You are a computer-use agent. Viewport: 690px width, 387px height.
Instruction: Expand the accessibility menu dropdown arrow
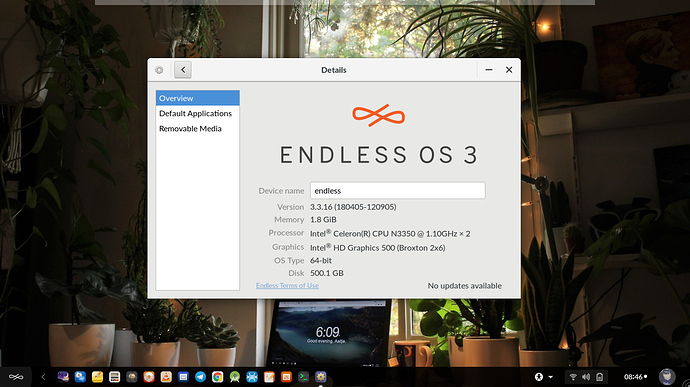click(x=550, y=377)
